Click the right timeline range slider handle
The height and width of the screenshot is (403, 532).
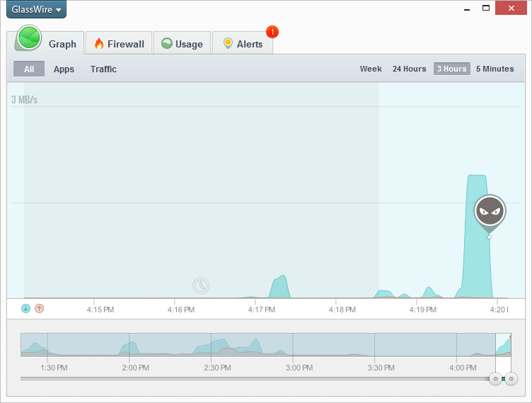511,378
